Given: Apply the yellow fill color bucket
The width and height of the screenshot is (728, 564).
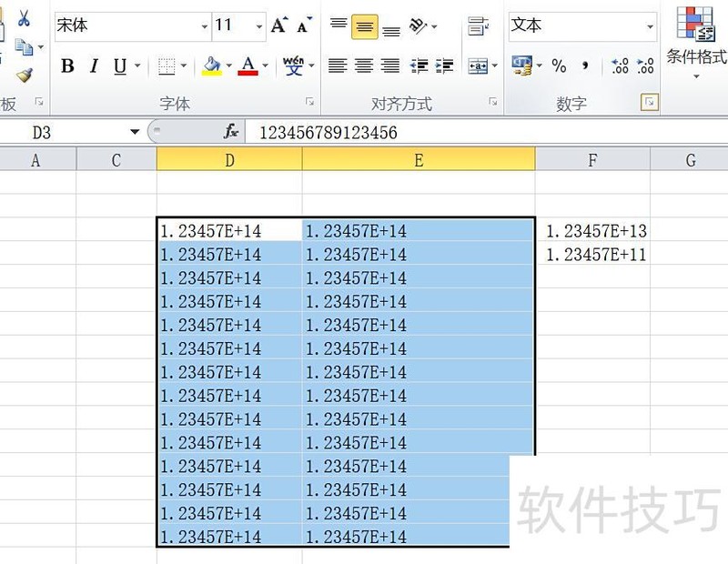Looking at the screenshot, I should [212, 65].
